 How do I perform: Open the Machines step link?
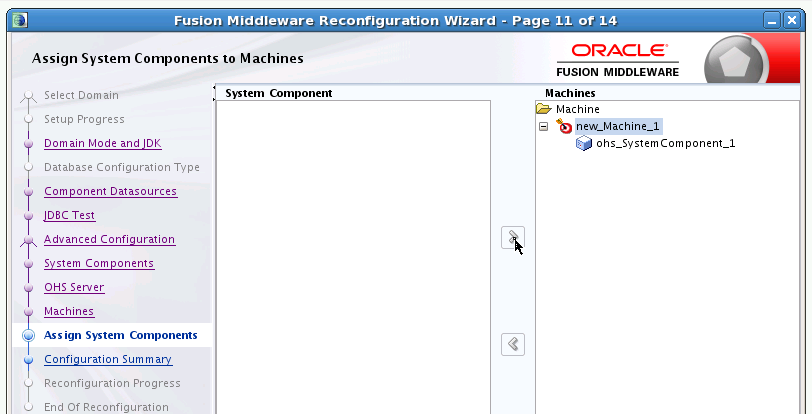pos(69,311)
